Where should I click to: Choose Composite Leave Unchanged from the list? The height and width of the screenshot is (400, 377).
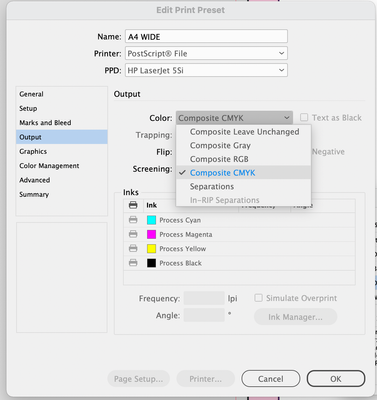pyautogui.click(x=244, y=132)
